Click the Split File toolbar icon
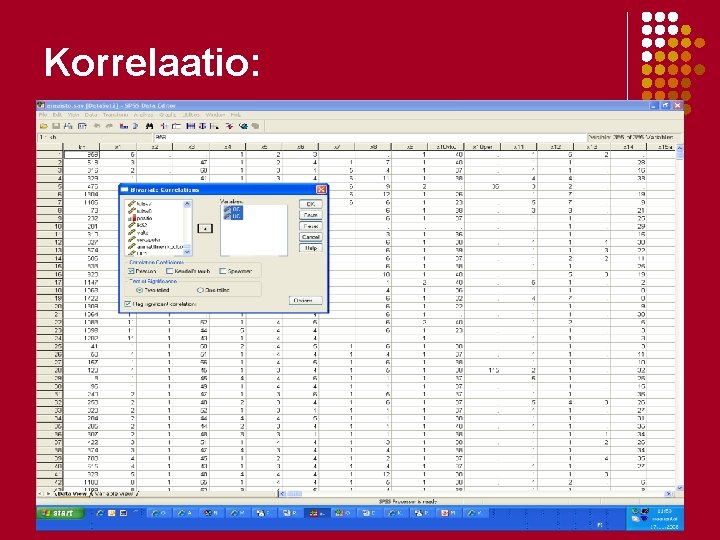This screenshot has width=720, height=540. (x=191, y=126)
